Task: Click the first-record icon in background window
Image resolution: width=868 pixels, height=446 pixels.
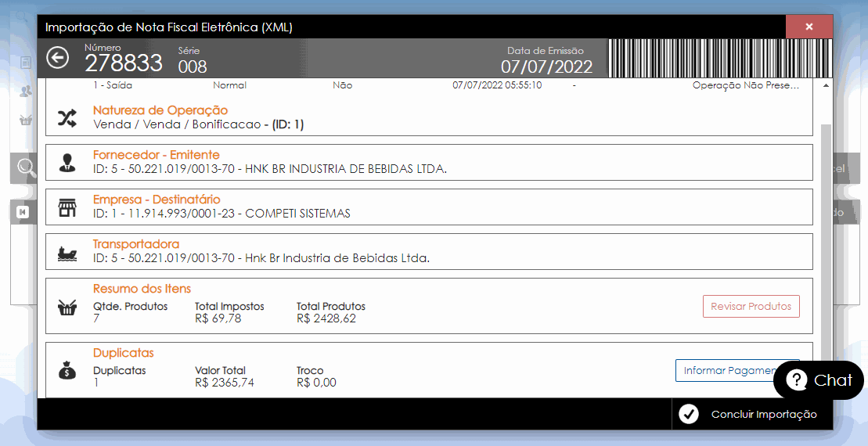Action: (23, 213)
